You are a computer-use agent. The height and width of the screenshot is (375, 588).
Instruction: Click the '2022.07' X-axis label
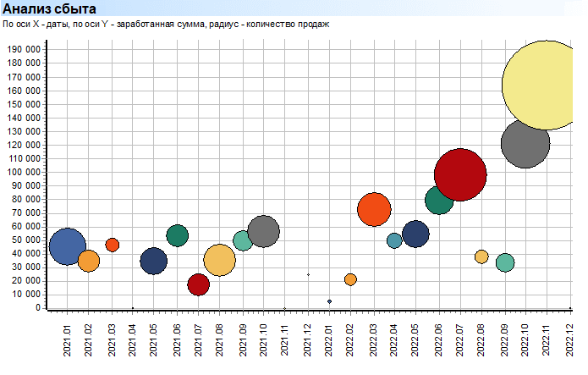459,340
